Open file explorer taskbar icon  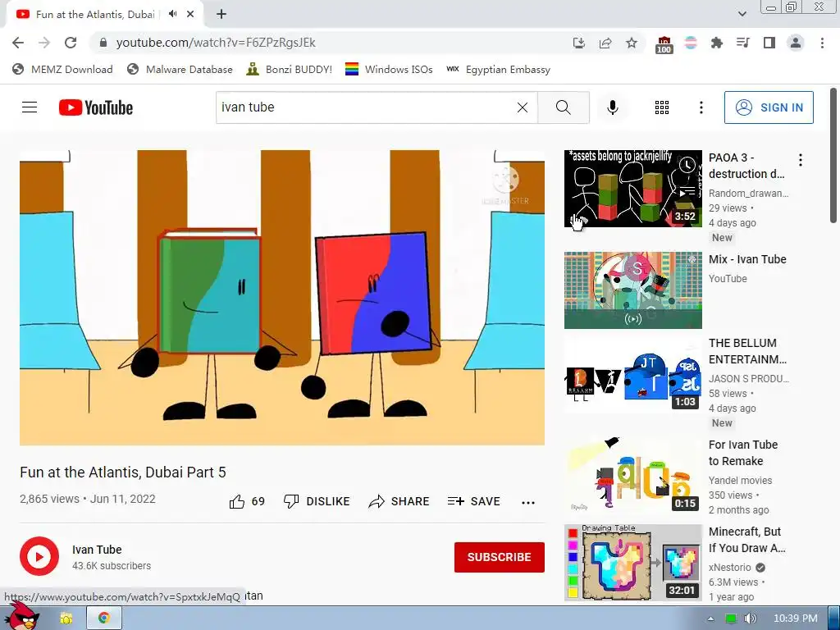(x=66, y=619)
